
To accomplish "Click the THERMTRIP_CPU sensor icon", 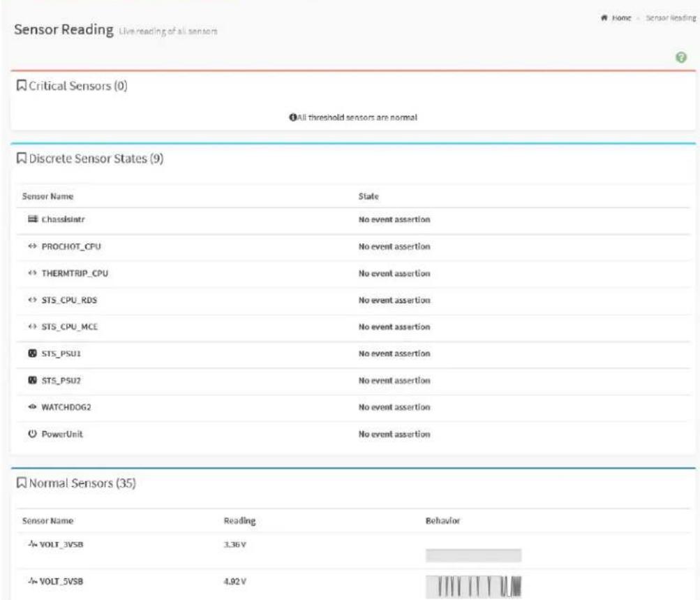I will click(x=32, y=273).
